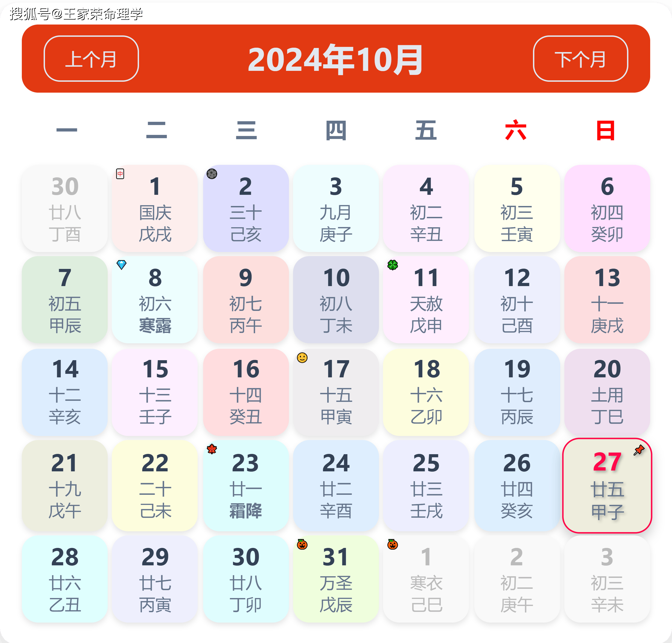Image resolution: width=672 pixels, height=643 pixels.
Task: Select October 2 三十 己亥 cell
Action: click(246, 208)
